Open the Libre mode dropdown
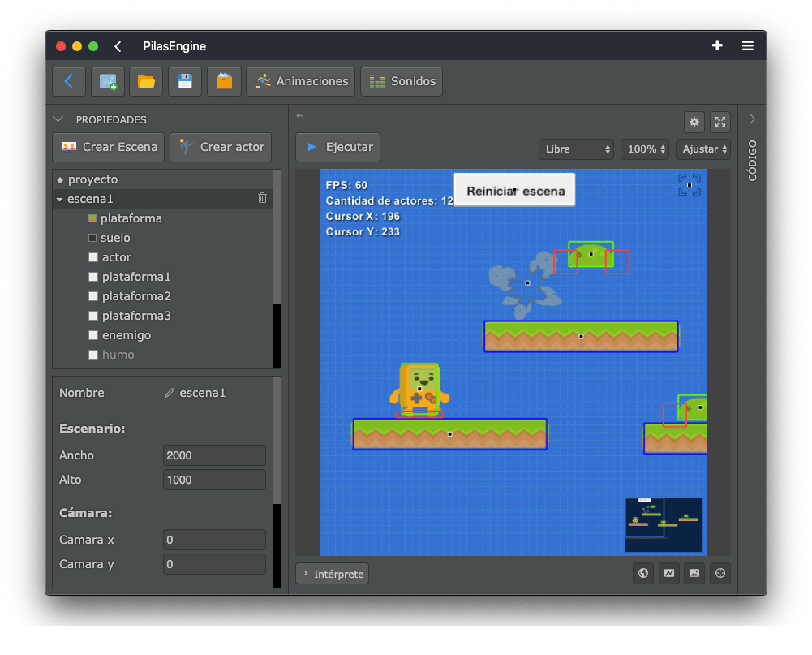The image size is (812, 655). click(576, 149)
